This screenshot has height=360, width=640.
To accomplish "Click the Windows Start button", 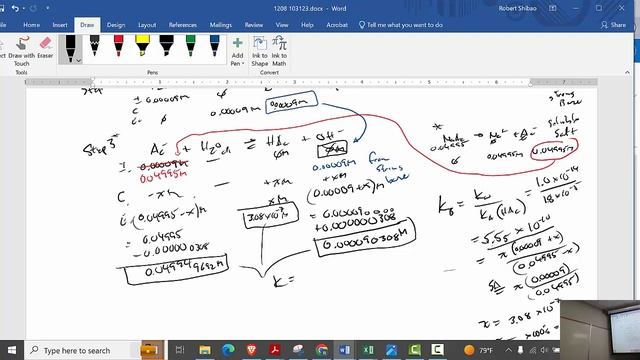I will tap(12, 350).
